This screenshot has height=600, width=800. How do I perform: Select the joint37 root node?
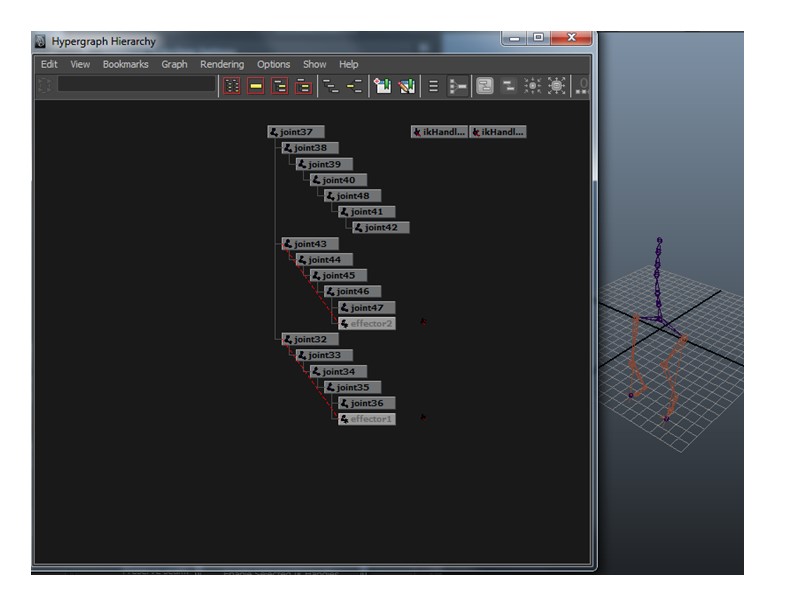point(296,132)
